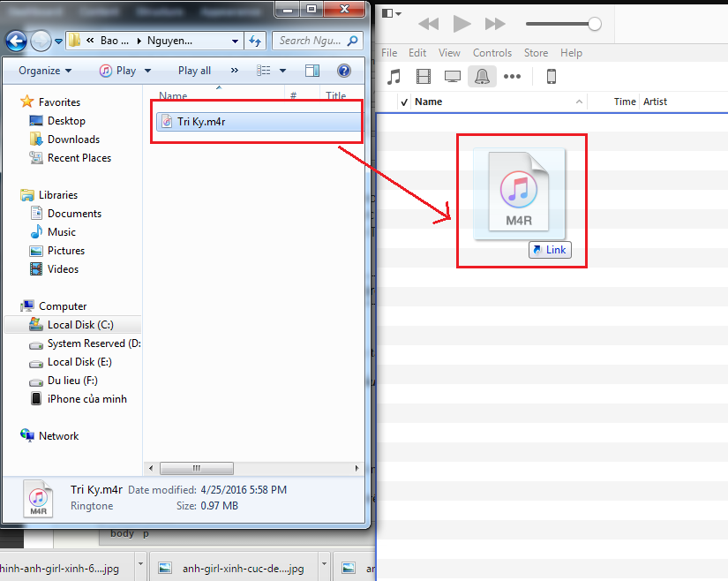This screenshot has width=728, height=581.
Task: Expand the iTunes mini window menu dropdown
Action: (392, 14)
